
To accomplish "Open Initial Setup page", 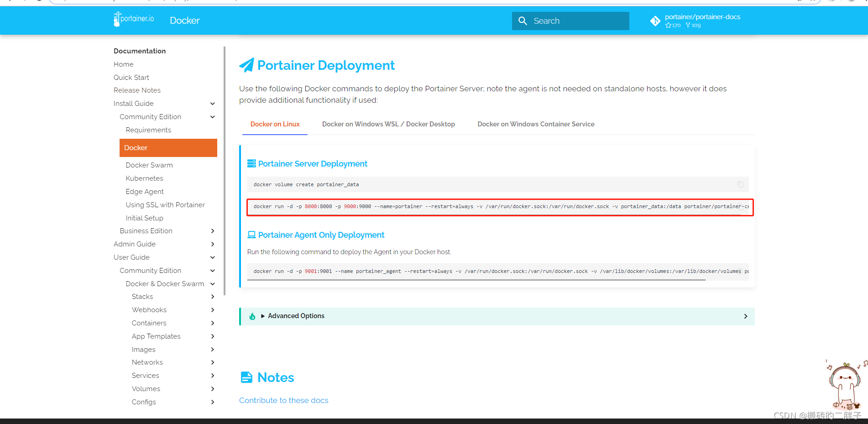I will tap(144, 218).
